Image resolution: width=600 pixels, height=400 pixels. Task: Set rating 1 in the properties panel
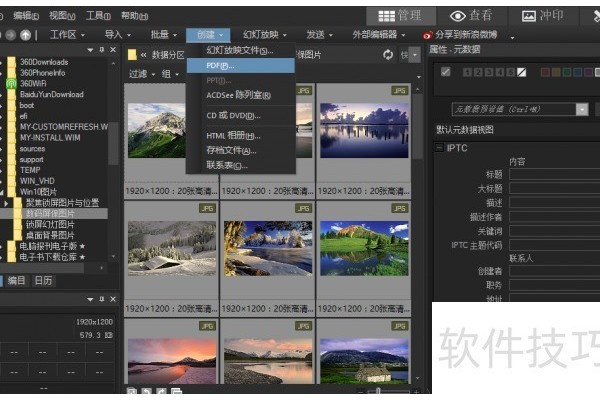pos(467,72)
